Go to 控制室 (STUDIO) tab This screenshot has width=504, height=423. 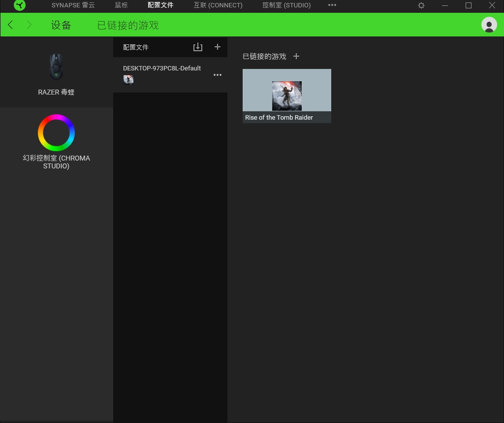coord(286,5)
